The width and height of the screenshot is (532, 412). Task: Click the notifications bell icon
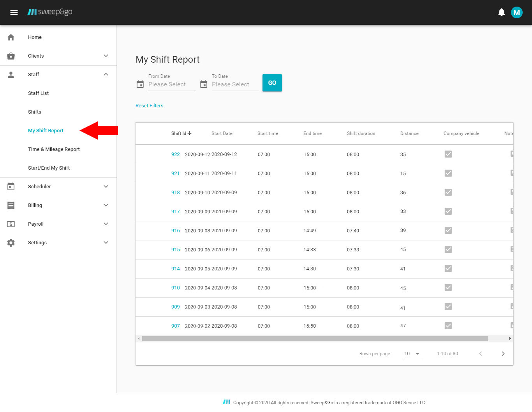pos(501,12)
